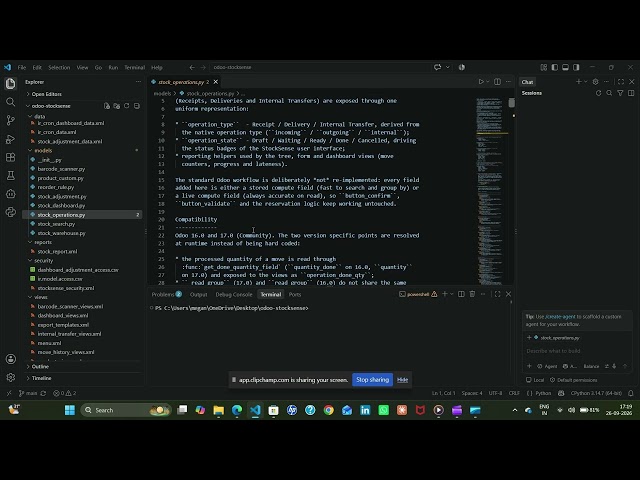Screen dimensions: 640x480
Task: Click the /create-agent link in tip
Action: [560, 316]
